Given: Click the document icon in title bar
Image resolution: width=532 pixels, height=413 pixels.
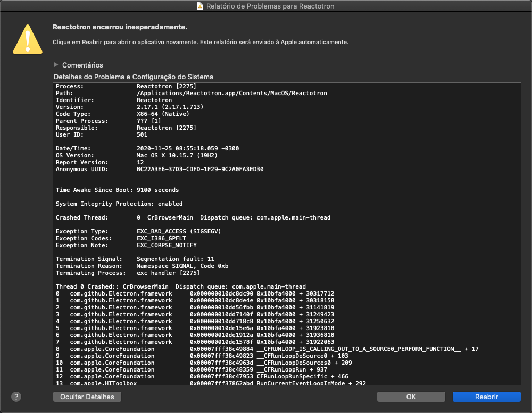Looking at the screenshot, I should coord(200,6).
